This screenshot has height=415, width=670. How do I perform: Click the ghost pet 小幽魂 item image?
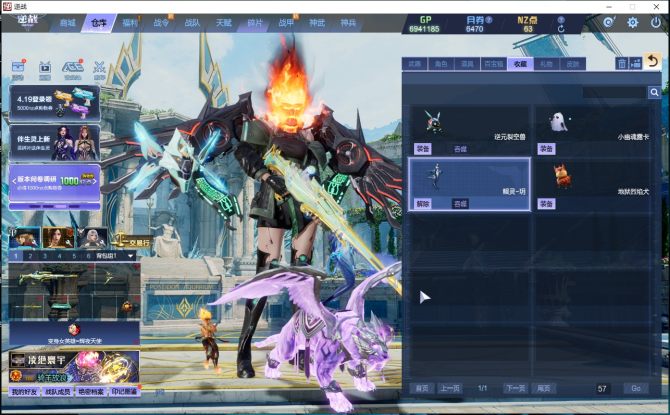[558, 122]
